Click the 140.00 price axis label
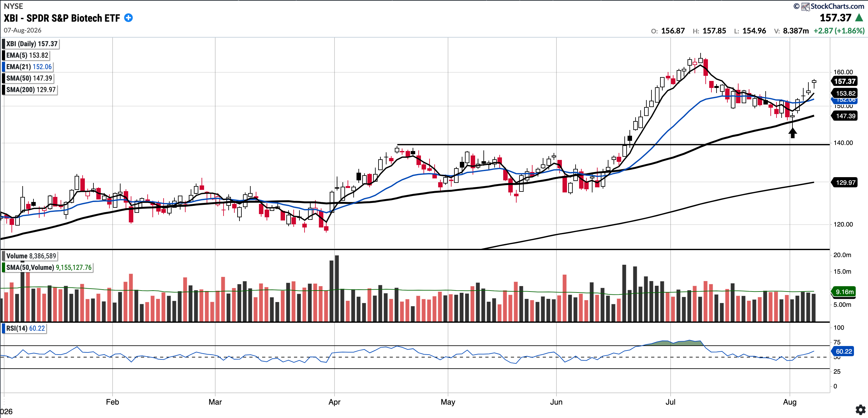 (843, 143)
